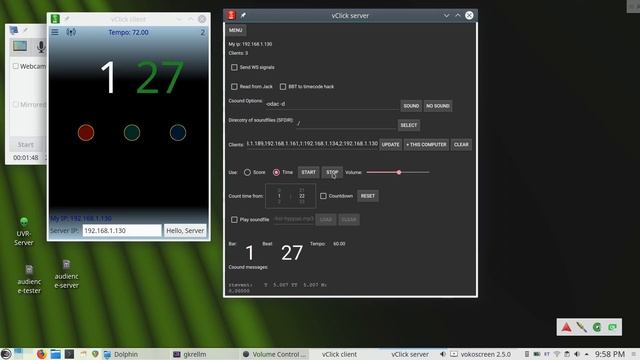This screenshot has width=640, height=360.
Task: Open the count-time-from number tumbler
Action: coord(290,196)
